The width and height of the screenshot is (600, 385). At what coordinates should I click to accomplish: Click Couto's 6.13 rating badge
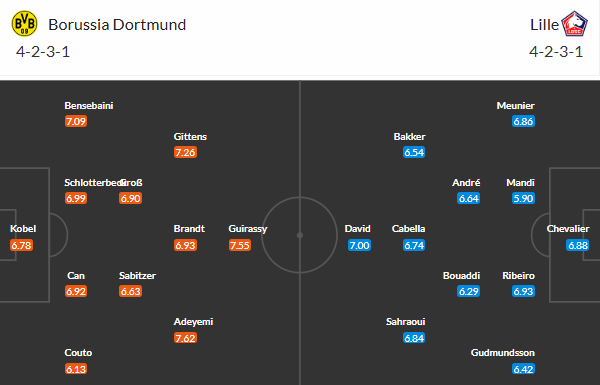76,369
